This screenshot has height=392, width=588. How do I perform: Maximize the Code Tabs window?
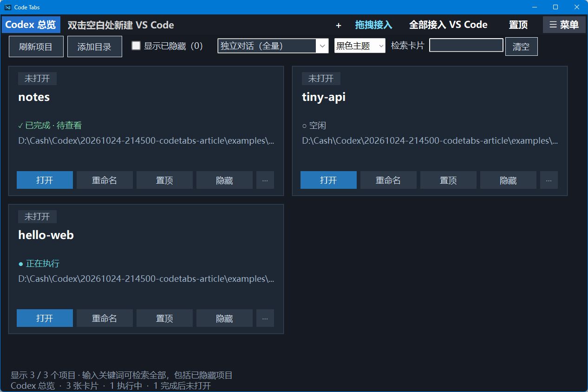tap(555, 7)
